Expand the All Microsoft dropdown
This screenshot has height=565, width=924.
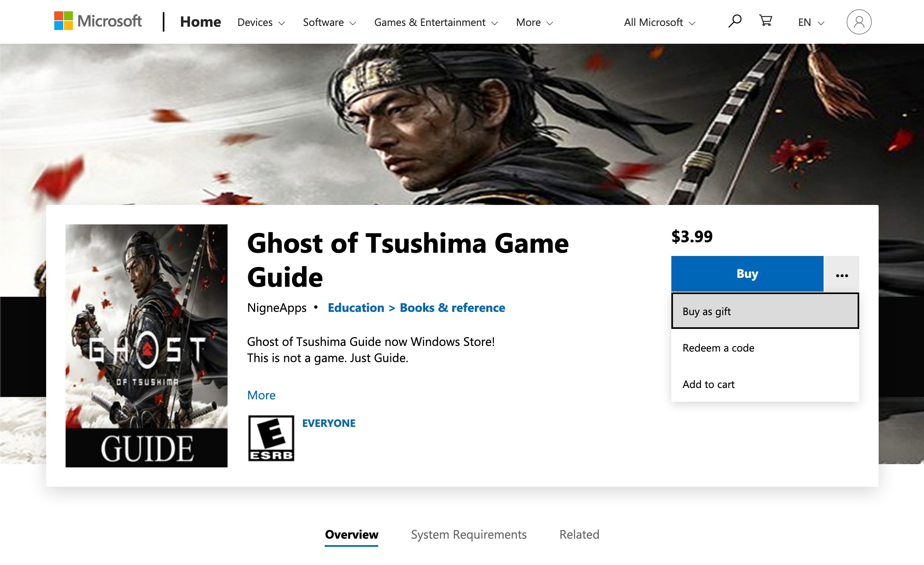click(x=659, y=22)
